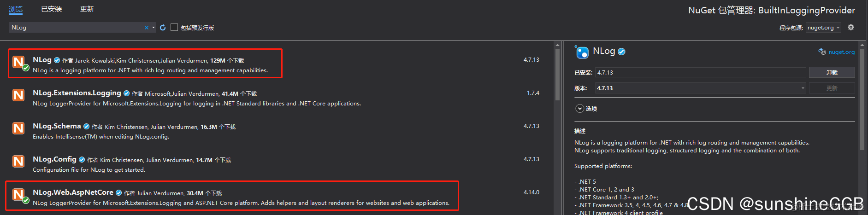Screen dimensions: 868x215
Task: Clear the search box with the X icon
Action: [147, 28]
